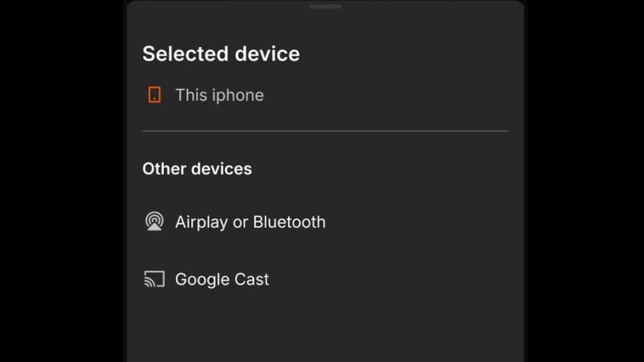Click the word Selected in the heading
This screenshot has width=644, height=362.
178,54
